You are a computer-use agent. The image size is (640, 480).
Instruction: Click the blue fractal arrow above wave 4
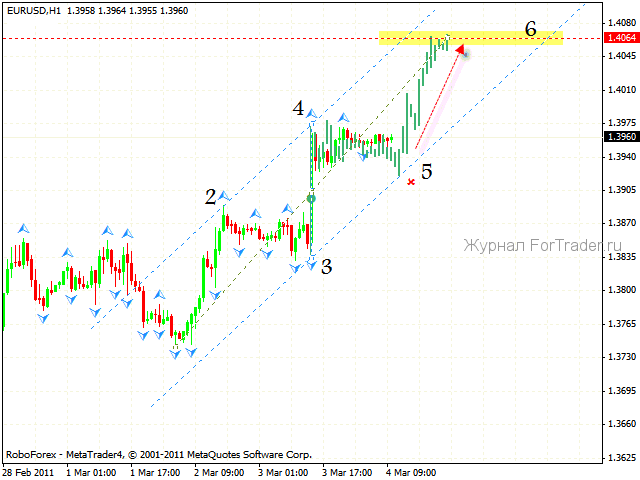[312, 115]
